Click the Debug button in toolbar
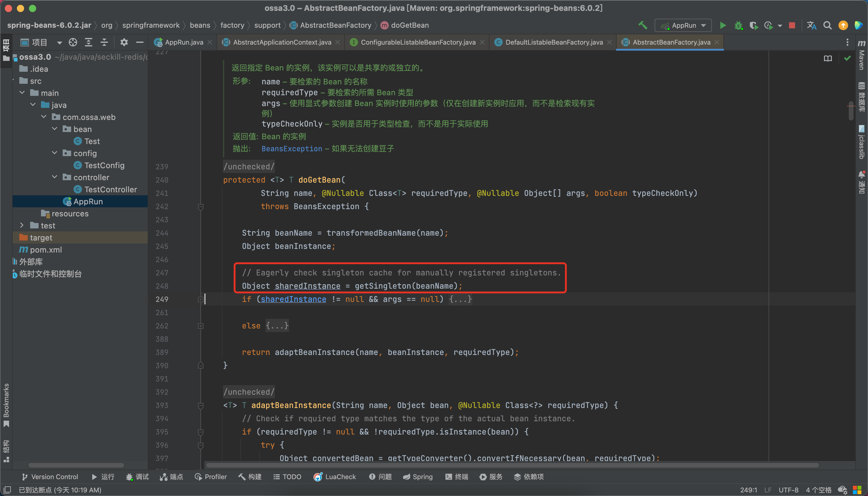 tap(737, 25)
